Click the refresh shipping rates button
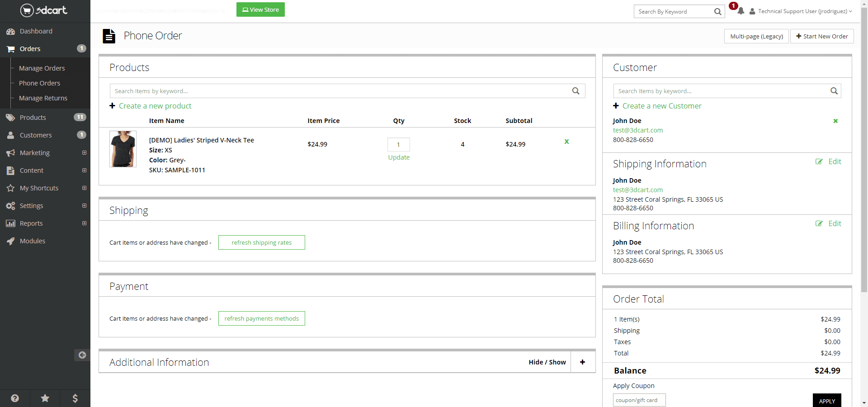Screen dimensions: 868x407 click(x=261, y=242)
